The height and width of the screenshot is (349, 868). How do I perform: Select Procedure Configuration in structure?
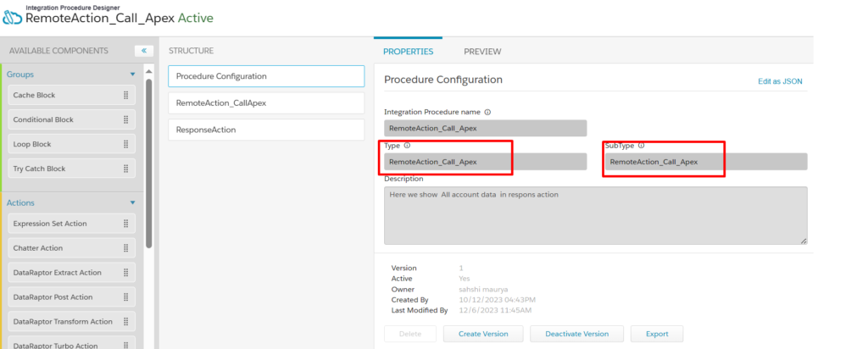(x=266, y=76)
